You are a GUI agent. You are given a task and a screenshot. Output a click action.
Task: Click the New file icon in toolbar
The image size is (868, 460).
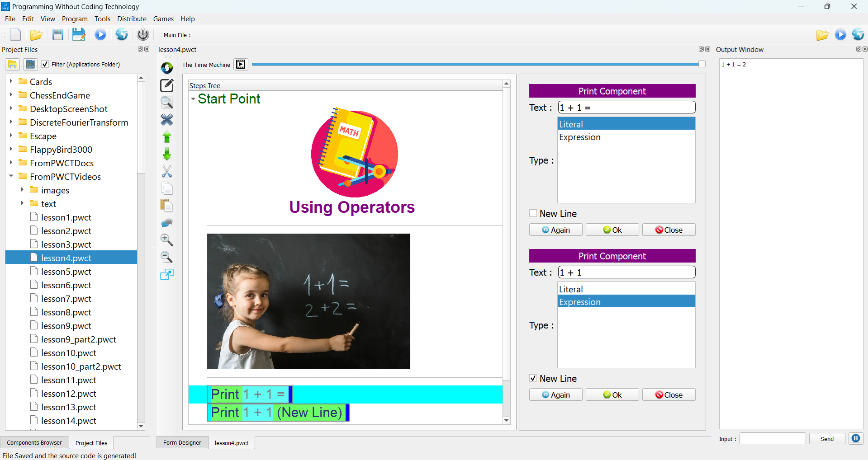(x=15, y=35)
